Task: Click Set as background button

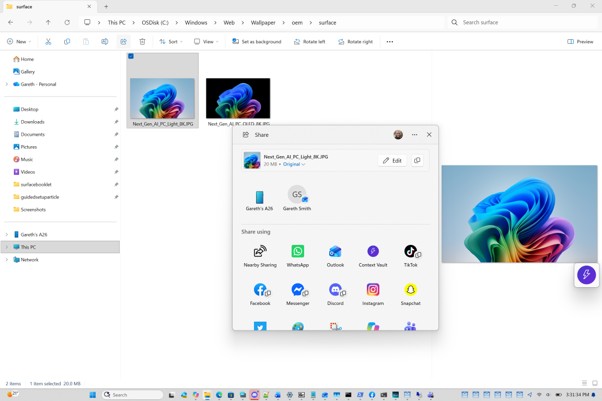Action: point(256,41)
